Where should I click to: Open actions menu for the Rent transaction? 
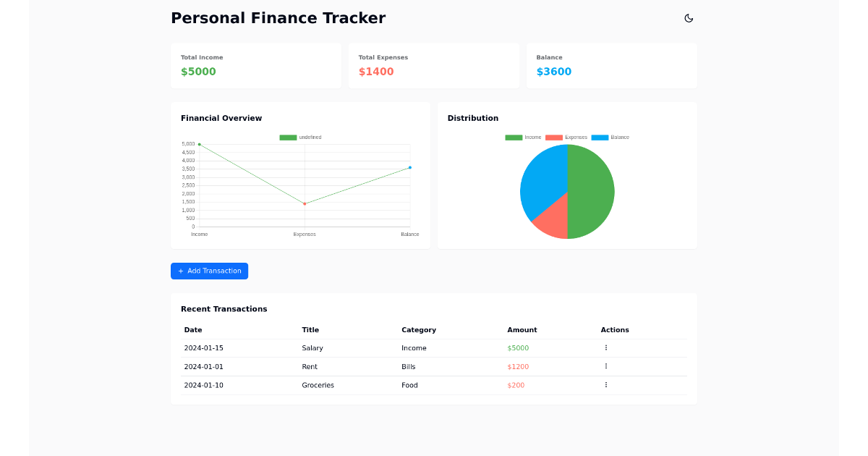point(605,366)
